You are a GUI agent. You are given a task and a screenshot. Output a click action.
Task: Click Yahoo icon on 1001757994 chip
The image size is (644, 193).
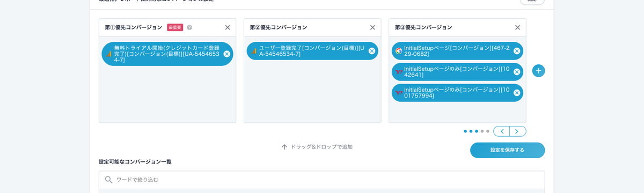pyautogui.click(x=399, y=93)
